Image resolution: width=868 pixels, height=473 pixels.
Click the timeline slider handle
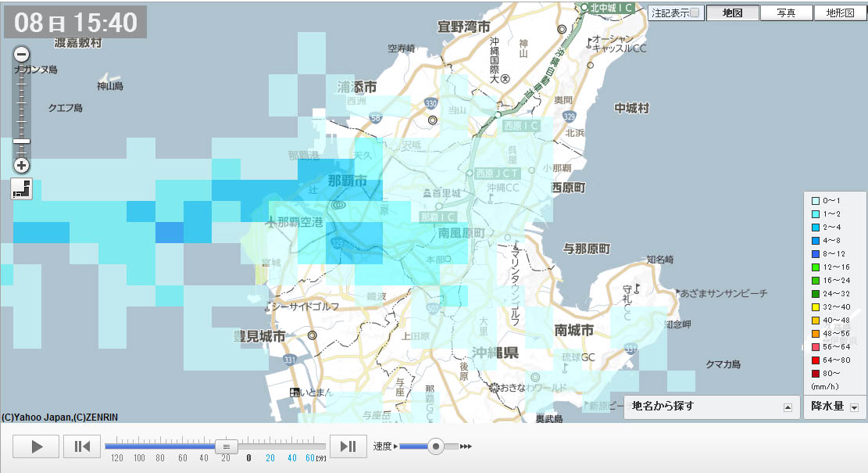(226, 446)
